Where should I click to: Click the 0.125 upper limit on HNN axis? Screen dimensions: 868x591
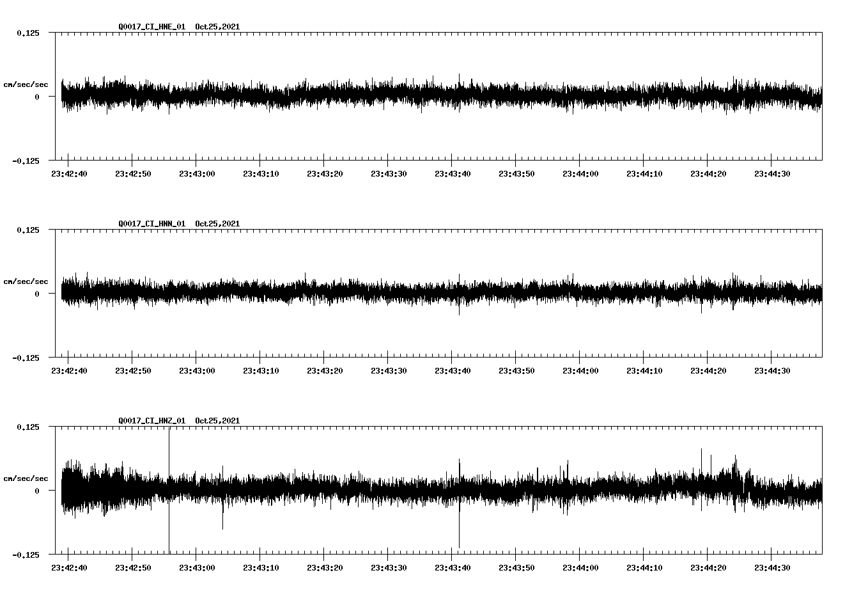click(x=27, y=230)
